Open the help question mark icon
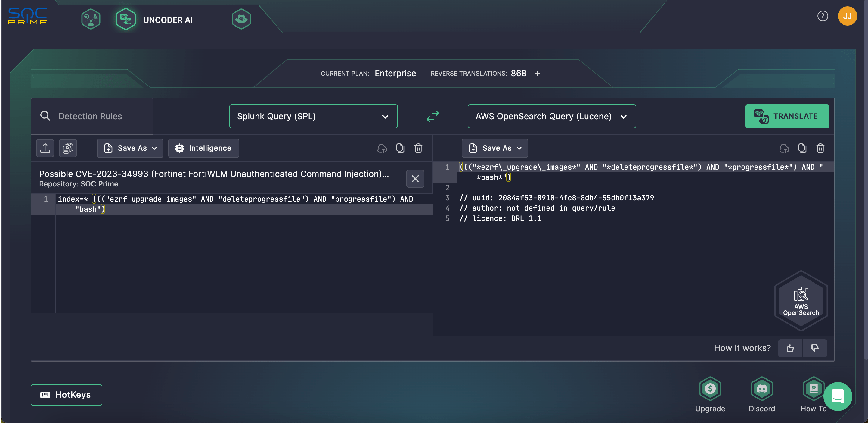The height and width of the screenshot is (423, 868). click(823, 16)
